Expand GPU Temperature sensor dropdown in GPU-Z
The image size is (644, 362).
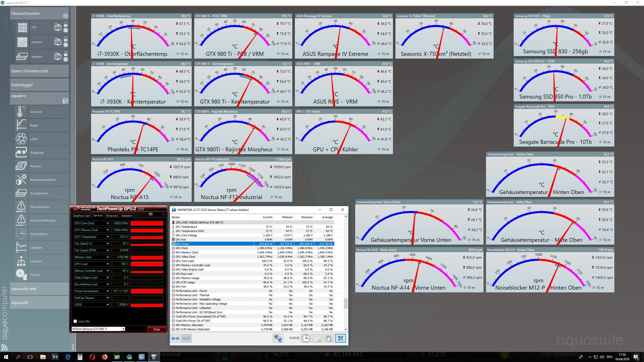tap(108, 237)
